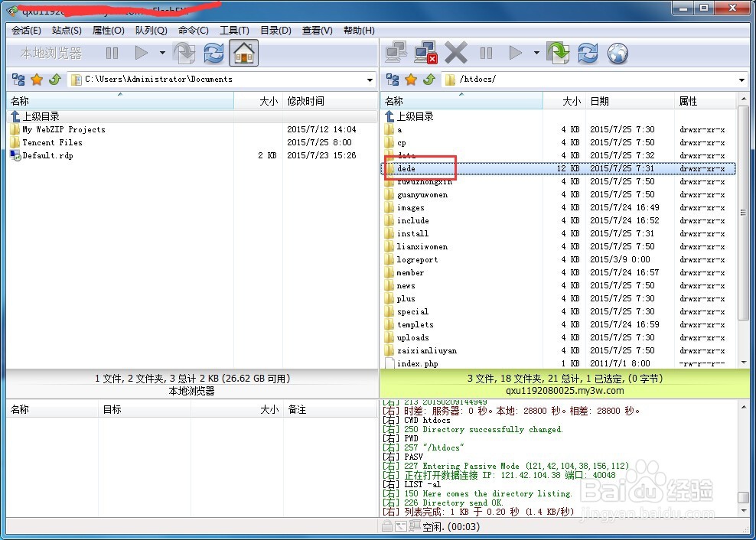Click the local pane play transfer button
This screenshot has width=756, height=540.
[x=142, y=53]
